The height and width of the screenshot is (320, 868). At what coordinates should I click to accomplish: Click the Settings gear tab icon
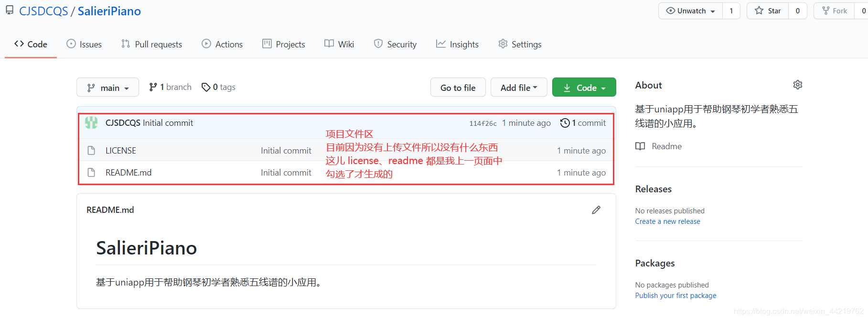[x=503, y=44]
